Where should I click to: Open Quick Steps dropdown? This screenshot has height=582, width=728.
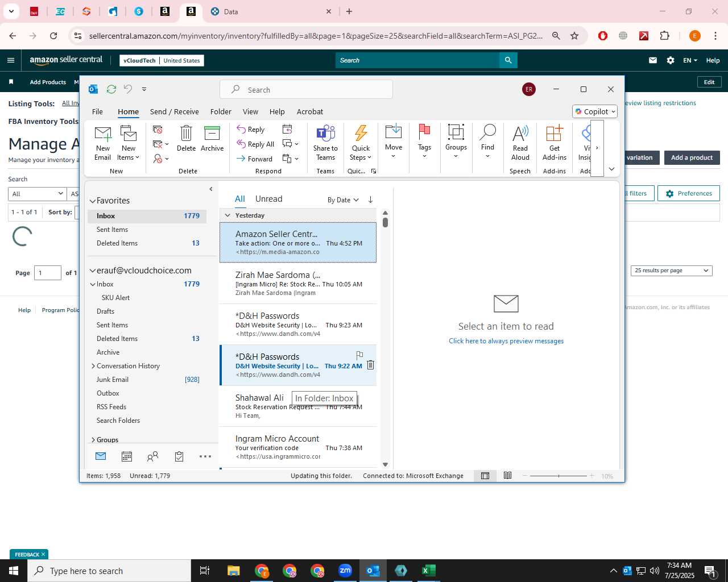pos(361,143)
